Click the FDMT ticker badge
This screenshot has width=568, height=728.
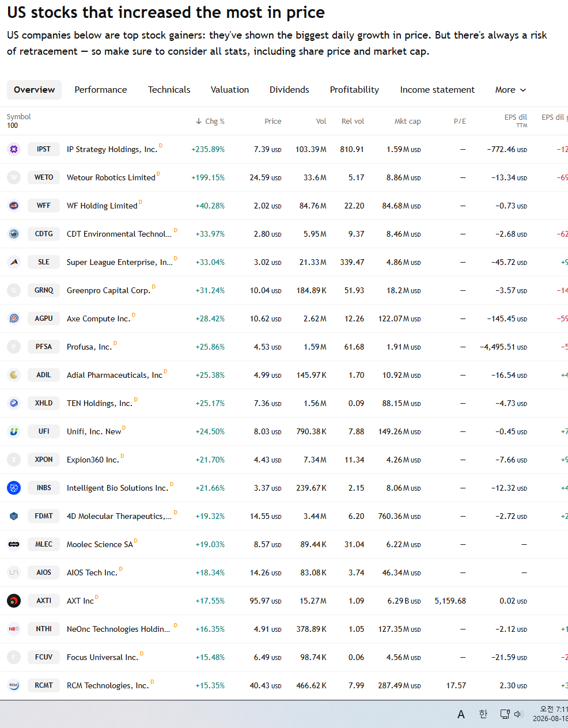pos(44,516)
